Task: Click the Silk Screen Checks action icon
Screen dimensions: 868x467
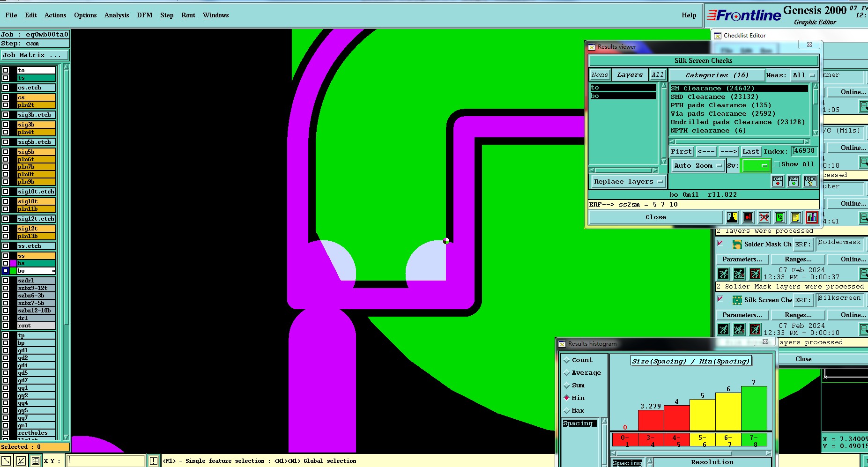Action: tap(737, 300)
